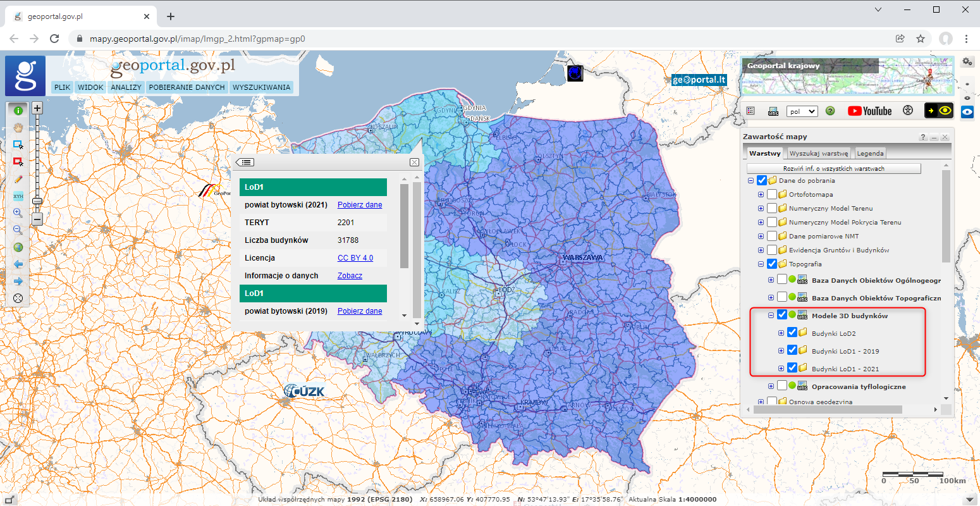This screenshot has width=980, height=506.
Task: Switch to the Legenda tab
Action: click(870, 154)
